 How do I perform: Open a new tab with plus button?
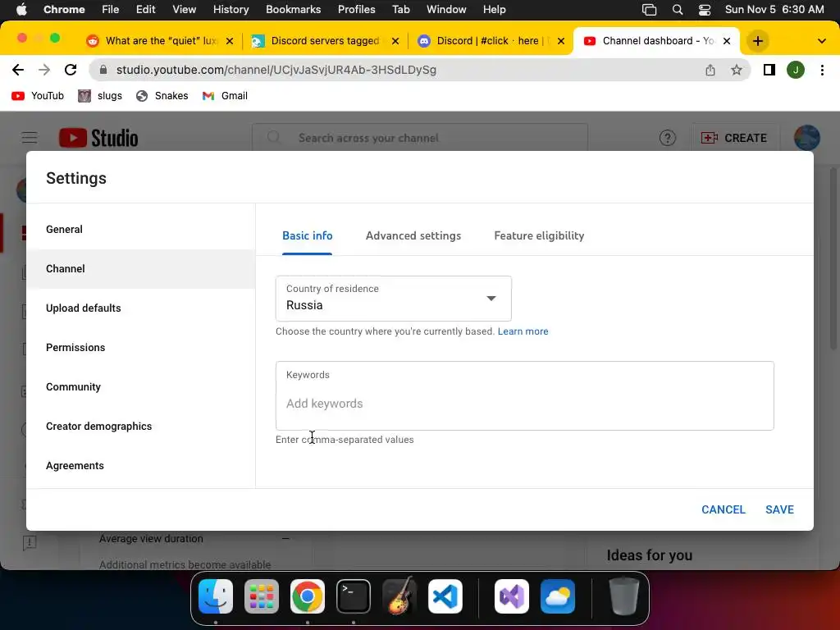coord(757,41)
